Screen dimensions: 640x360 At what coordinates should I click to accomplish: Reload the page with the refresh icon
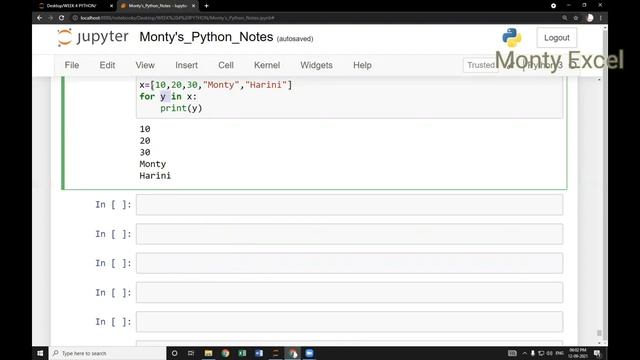[x=61, y=18]
